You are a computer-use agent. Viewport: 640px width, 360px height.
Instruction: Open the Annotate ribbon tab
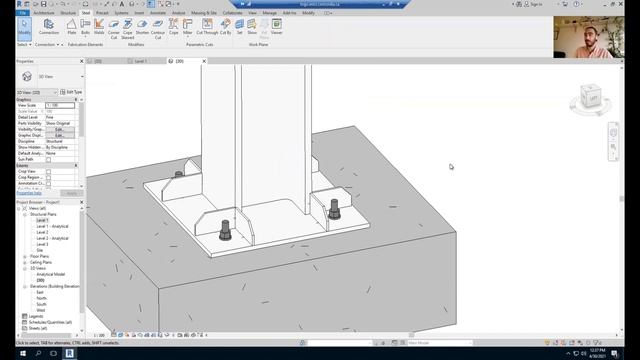point(158,13)
